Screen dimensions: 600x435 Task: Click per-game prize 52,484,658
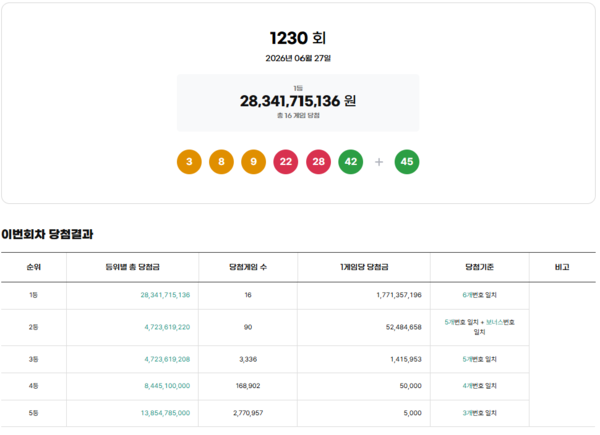point(404,327)
